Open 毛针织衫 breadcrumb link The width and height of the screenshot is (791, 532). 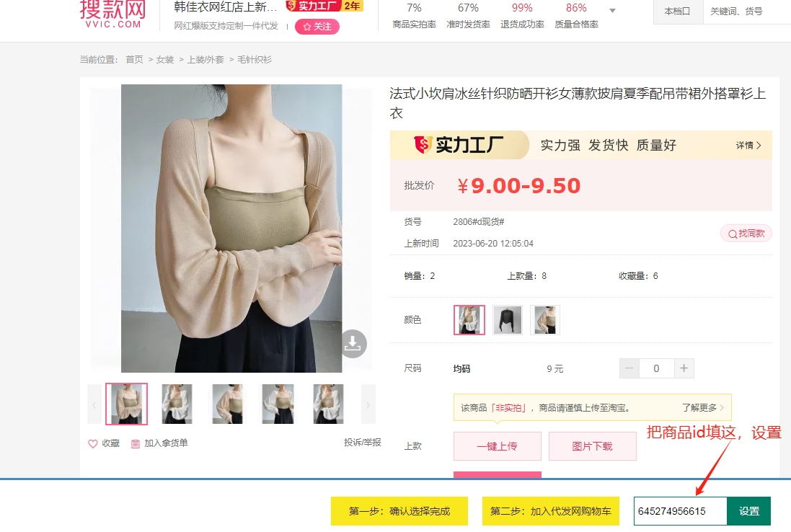(x=255, y=60)
